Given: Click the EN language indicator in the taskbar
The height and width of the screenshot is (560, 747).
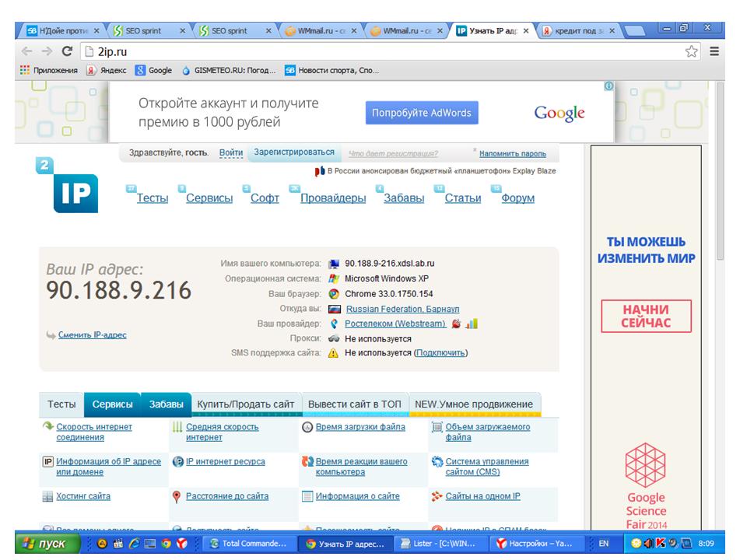Looking at the screenshot, I should tap(604, 544).
